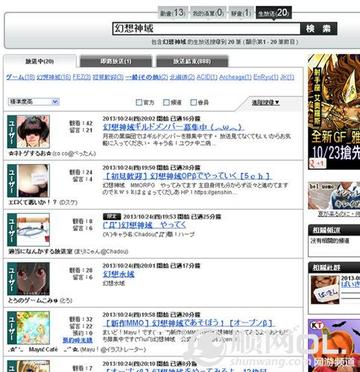Open thumbnail of the 幻想神域 やってく broadcast
This screenshot has width=360, height=372.
click(x=33, y=230)
